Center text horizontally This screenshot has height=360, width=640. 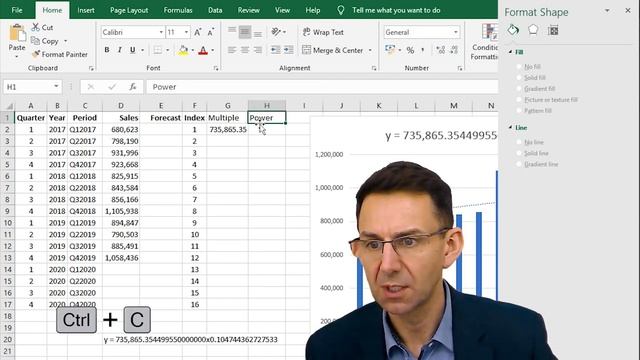[x=245, y=50]
